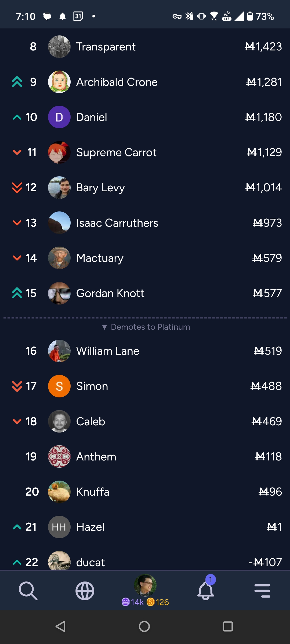290x644 pixels.
Task: Click Daniel's purple D avatar
Action: [x=59, y=117]
